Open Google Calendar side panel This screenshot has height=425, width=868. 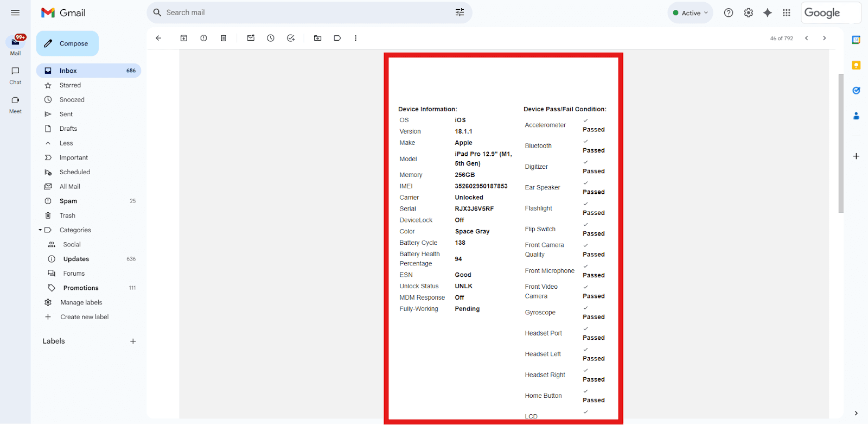click(x=856, y=40)
